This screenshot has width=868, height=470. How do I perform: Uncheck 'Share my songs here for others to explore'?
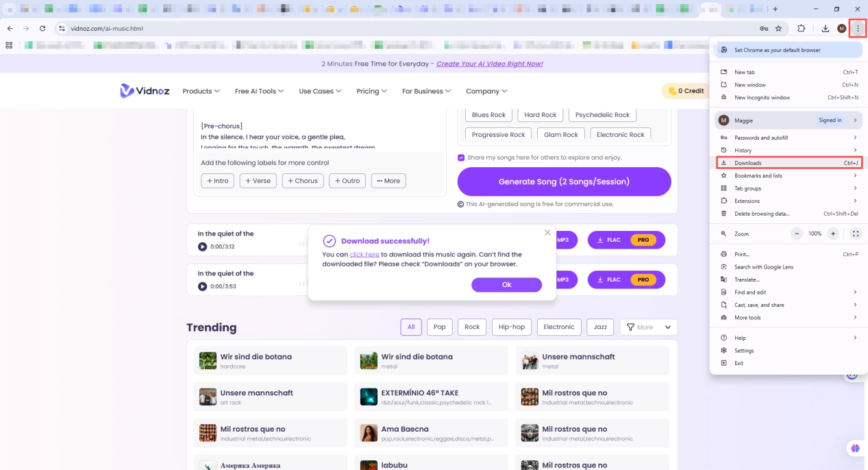(x=461, y=158)
